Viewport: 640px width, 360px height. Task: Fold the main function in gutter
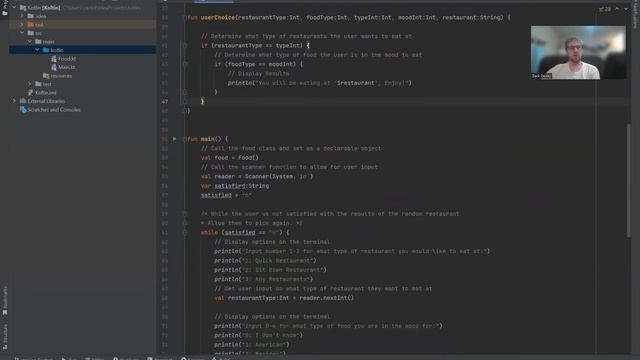click(x=184, y=139)
